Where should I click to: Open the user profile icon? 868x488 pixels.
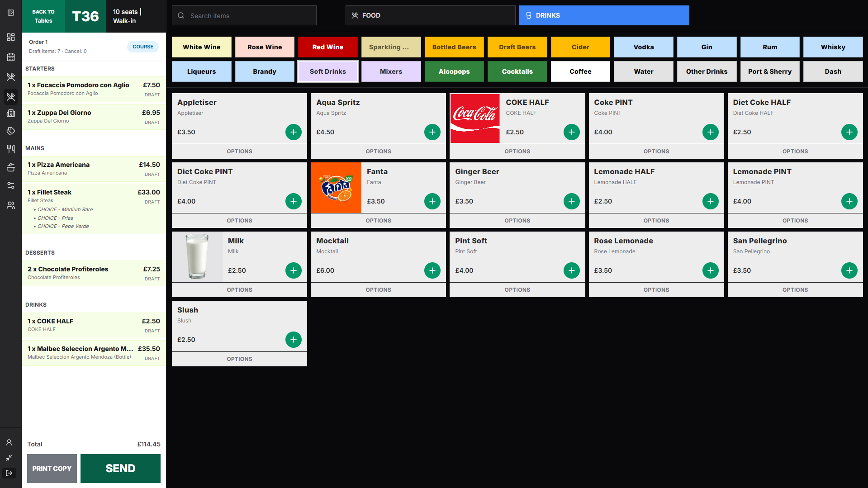tap(9, 442)
